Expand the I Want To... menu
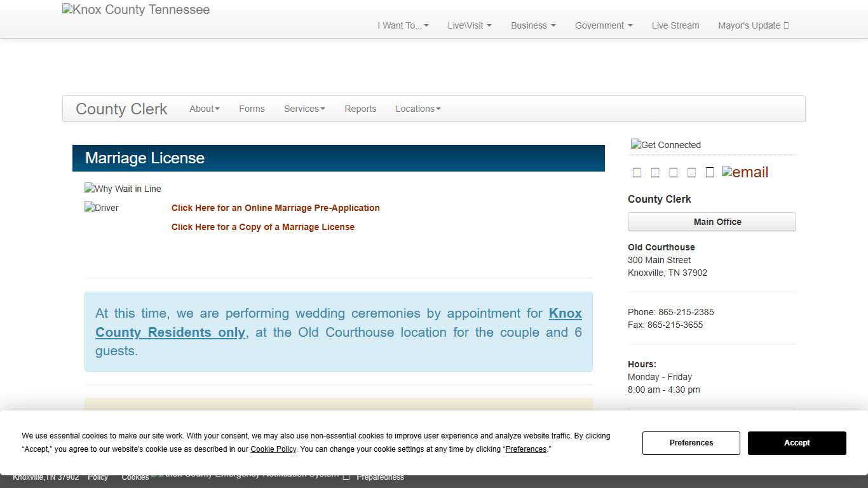868x488 pixels. coord(402,25)
